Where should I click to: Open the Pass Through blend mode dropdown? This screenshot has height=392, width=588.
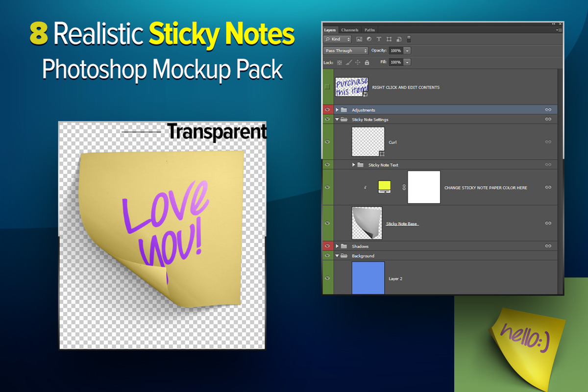[x=345, y=50]
